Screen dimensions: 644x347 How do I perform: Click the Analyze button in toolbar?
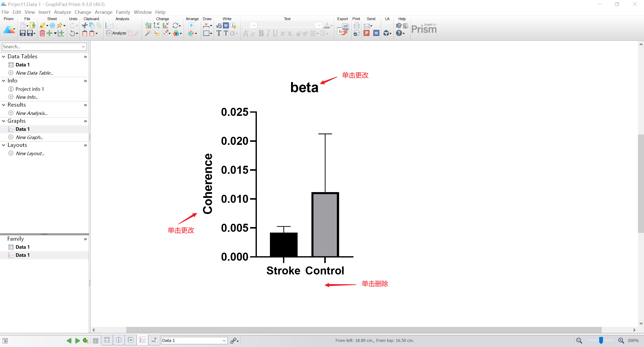(x=116, y=33)
